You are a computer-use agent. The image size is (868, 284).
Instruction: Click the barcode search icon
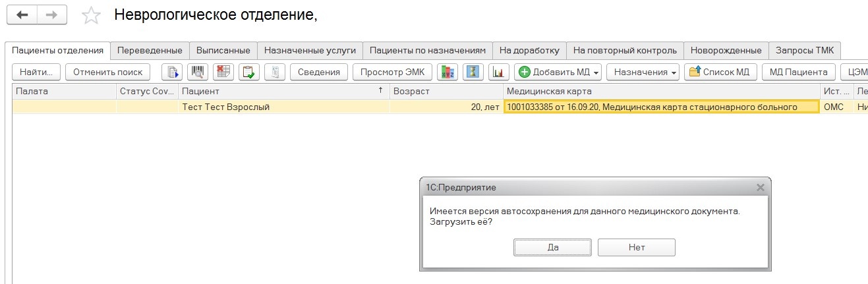click(198, 72)
